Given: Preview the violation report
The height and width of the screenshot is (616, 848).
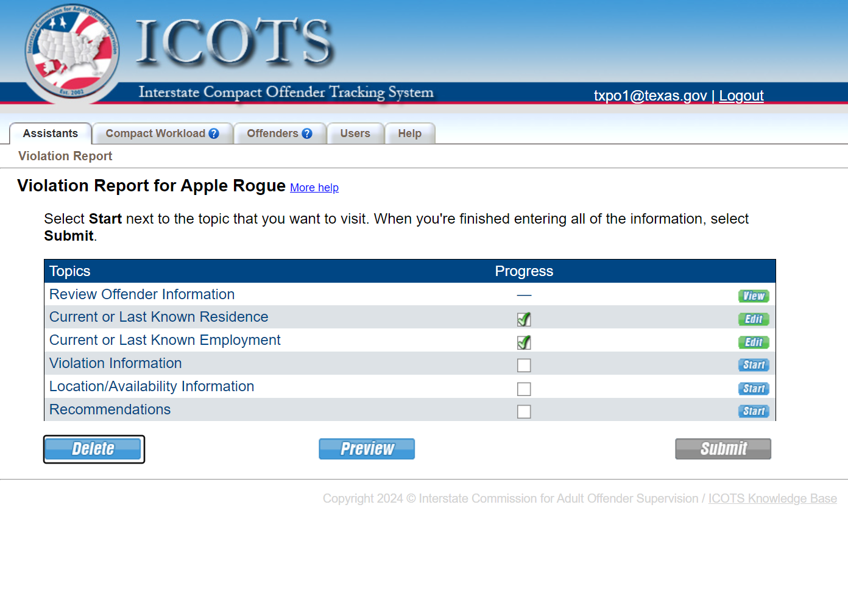Looking at the screenshot, I should tap(367, 449).
